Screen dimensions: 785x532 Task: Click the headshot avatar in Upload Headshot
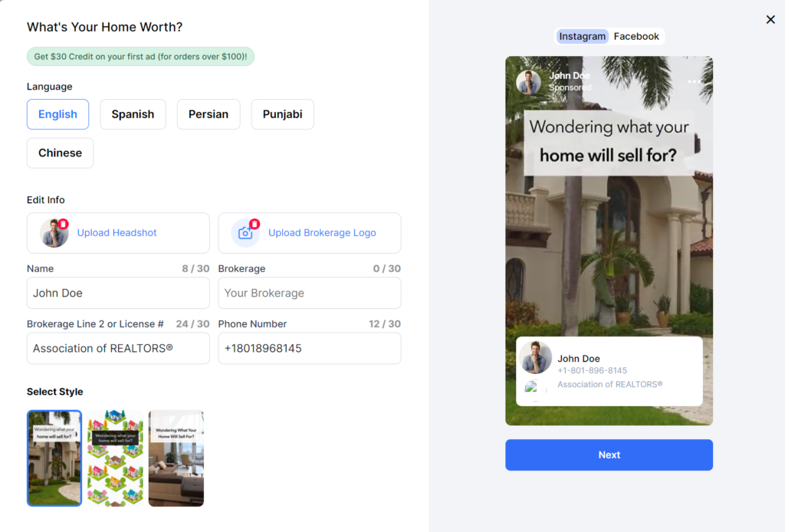[x=54, y=233]
